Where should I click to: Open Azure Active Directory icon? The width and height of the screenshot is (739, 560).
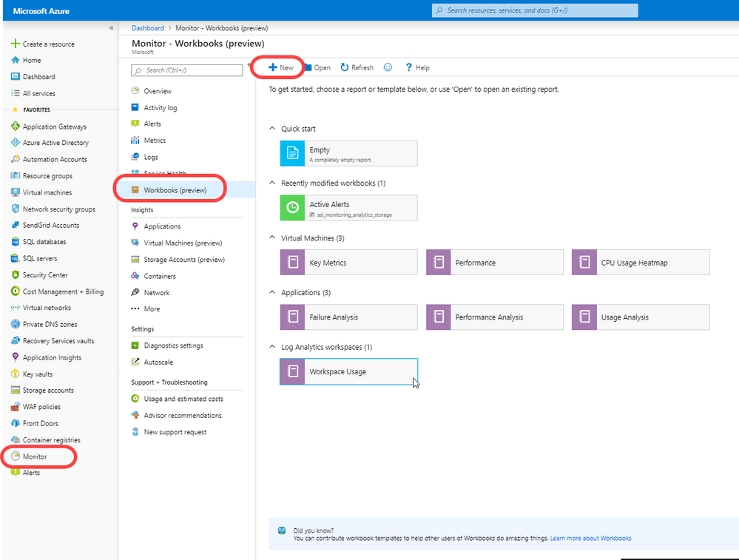15,142
